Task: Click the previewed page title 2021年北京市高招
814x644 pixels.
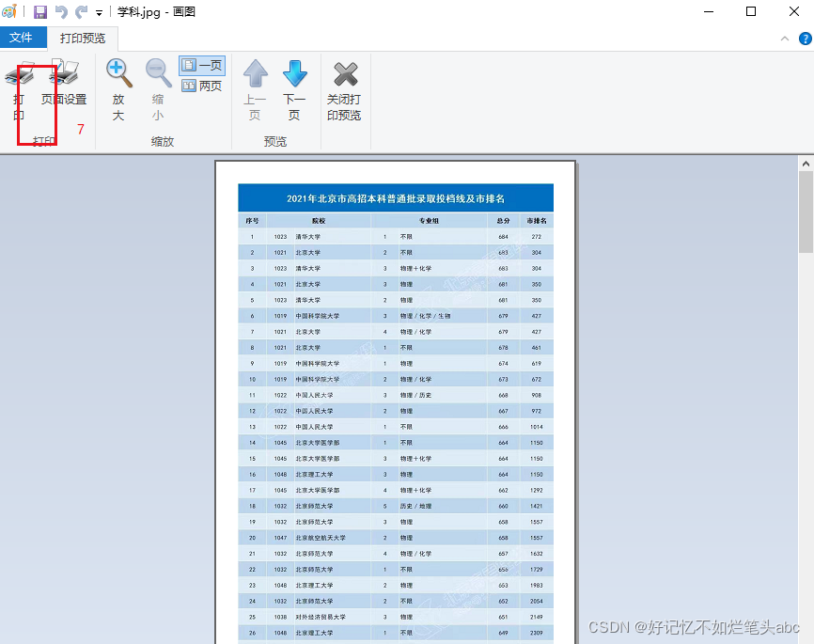Action: [396, 199]
